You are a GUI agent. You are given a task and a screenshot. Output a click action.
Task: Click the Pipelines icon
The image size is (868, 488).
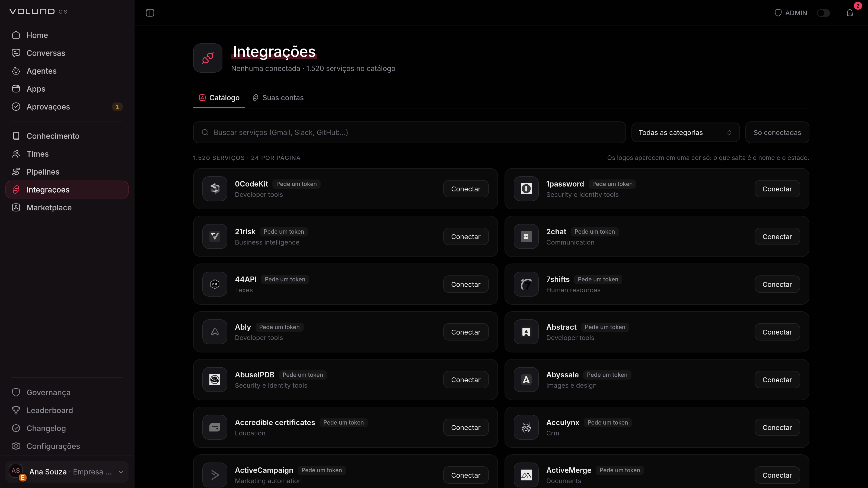point(16,171)
